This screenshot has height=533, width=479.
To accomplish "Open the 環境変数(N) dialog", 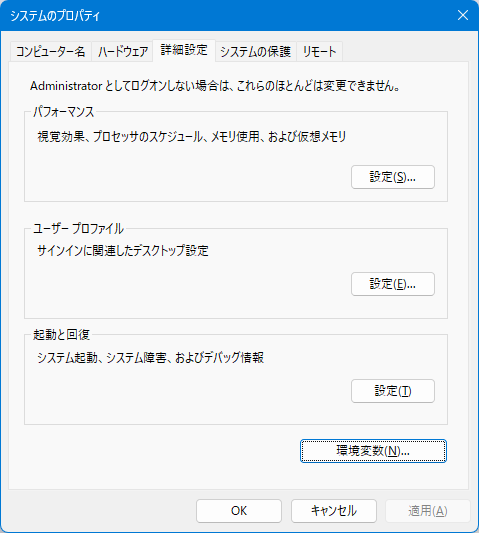I will point(373,451).
